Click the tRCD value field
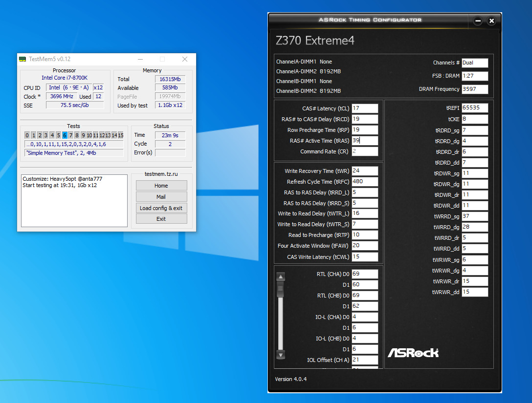 click(x=365, y=119)
